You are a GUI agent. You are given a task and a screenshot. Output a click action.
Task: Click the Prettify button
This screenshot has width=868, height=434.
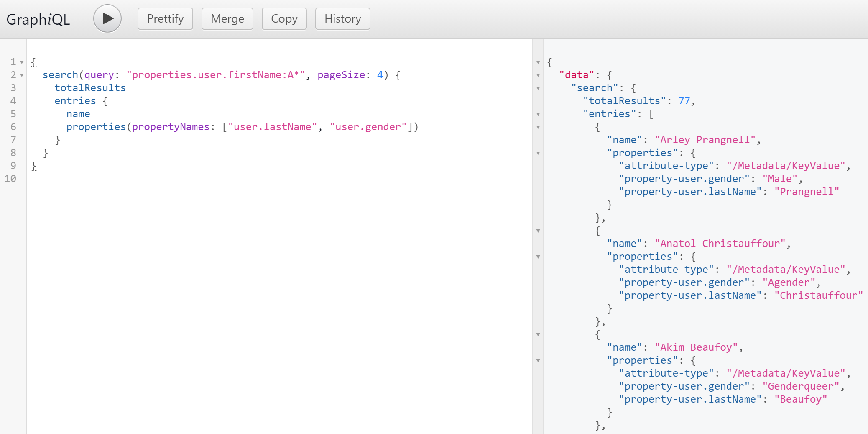[x=165, y=19]
